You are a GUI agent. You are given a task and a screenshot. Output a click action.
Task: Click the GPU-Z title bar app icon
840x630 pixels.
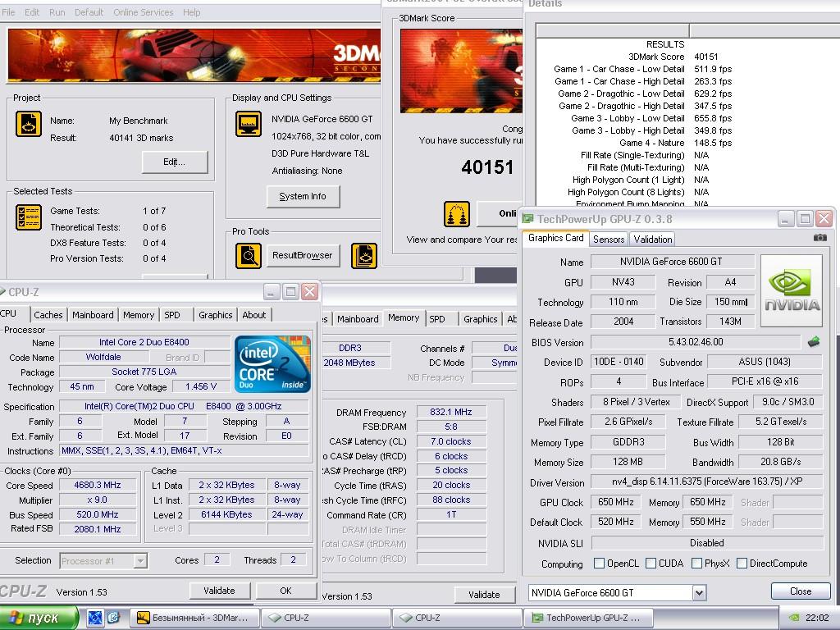(527, 218)
